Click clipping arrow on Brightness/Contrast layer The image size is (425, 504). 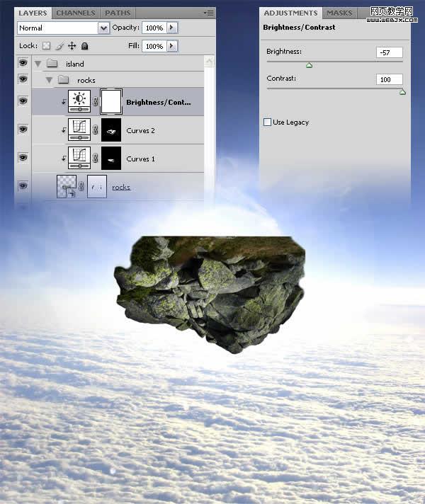coord(64,101)
